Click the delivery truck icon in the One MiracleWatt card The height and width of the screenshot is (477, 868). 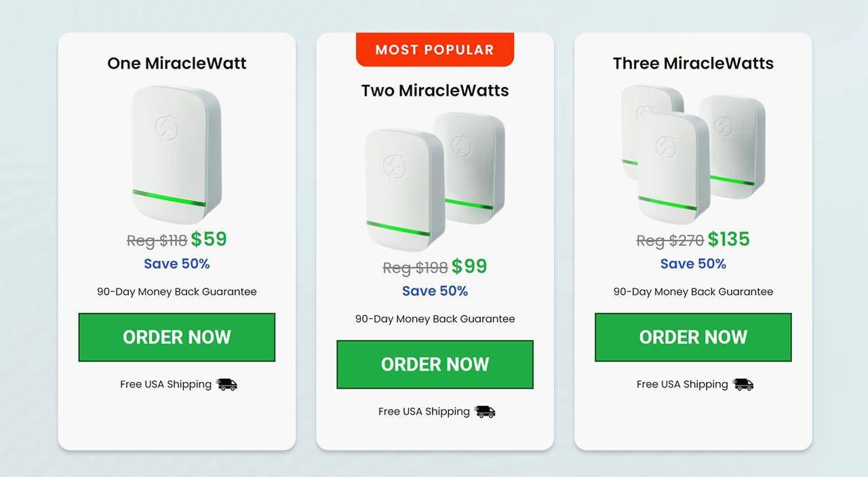click(x=226, y=385)
